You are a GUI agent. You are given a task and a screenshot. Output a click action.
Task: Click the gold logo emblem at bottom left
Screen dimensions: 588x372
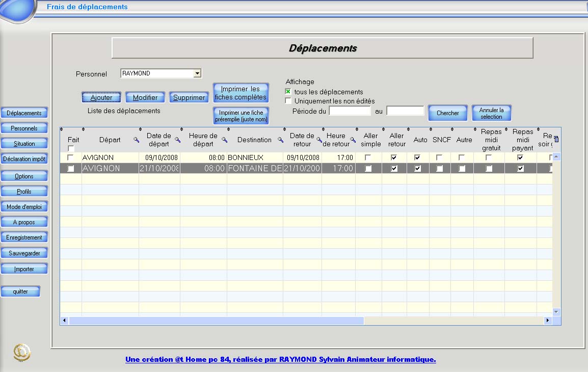click(x=22, y=353)
